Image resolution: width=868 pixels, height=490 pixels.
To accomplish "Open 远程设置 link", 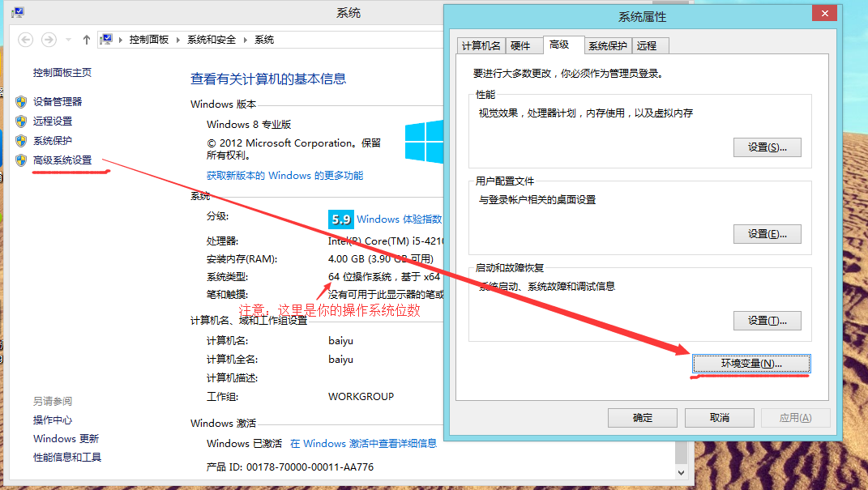I will (53, 121).
